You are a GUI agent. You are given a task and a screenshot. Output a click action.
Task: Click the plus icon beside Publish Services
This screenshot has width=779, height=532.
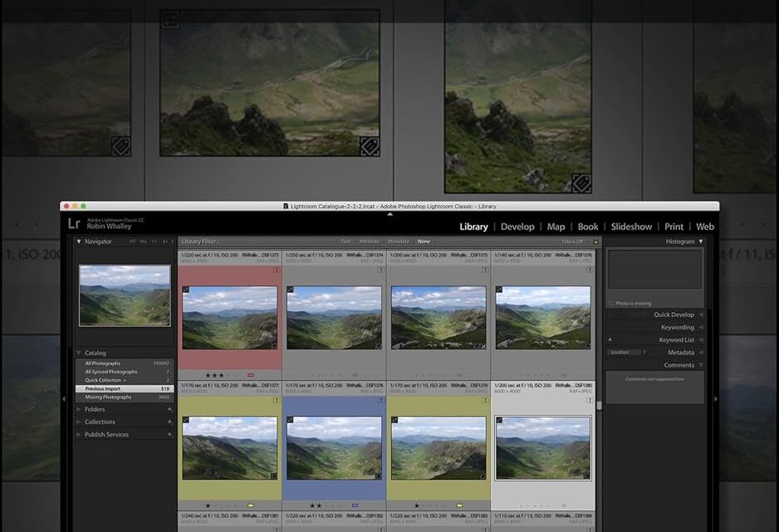coord(169,434)
